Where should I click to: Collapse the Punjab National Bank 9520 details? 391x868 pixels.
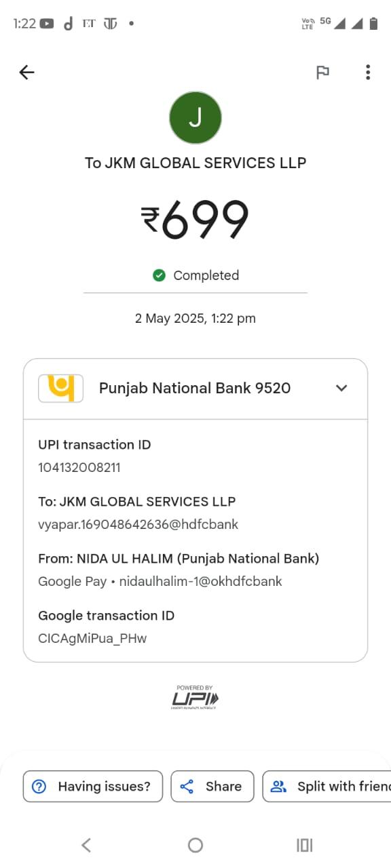(x=341, y=388)
